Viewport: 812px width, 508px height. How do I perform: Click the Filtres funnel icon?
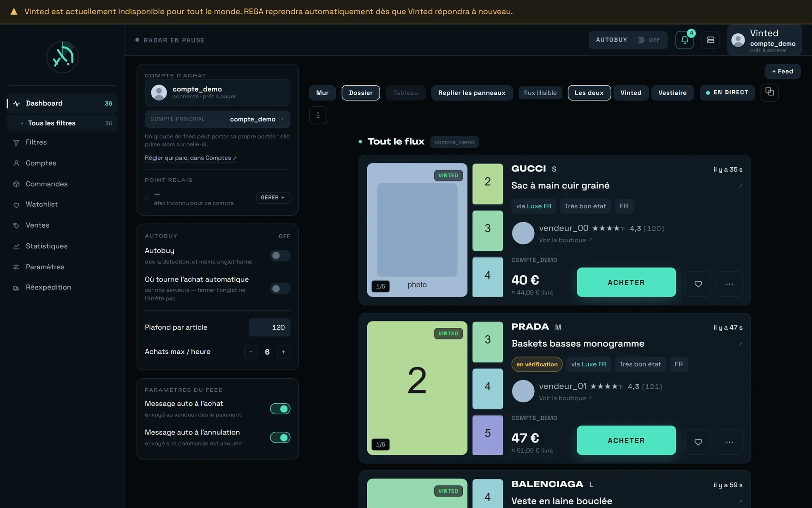click(16, 143)
